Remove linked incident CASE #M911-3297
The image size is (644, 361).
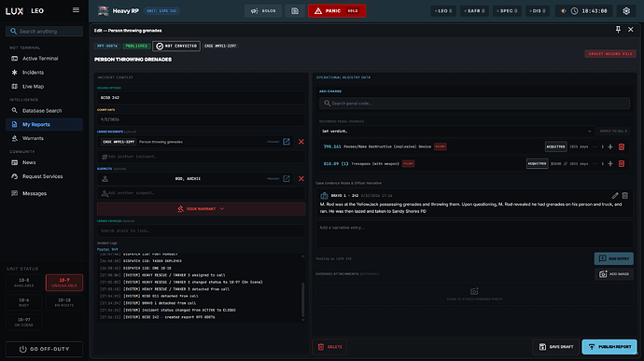tap(301, 142)
